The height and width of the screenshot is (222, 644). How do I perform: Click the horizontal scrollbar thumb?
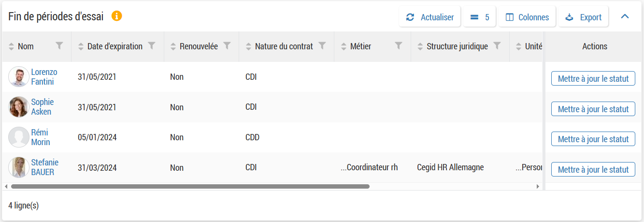tap(190, 186)
